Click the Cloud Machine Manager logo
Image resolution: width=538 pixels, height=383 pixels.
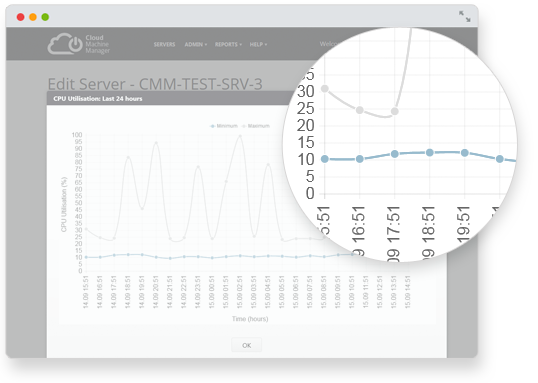pos(79,44)
